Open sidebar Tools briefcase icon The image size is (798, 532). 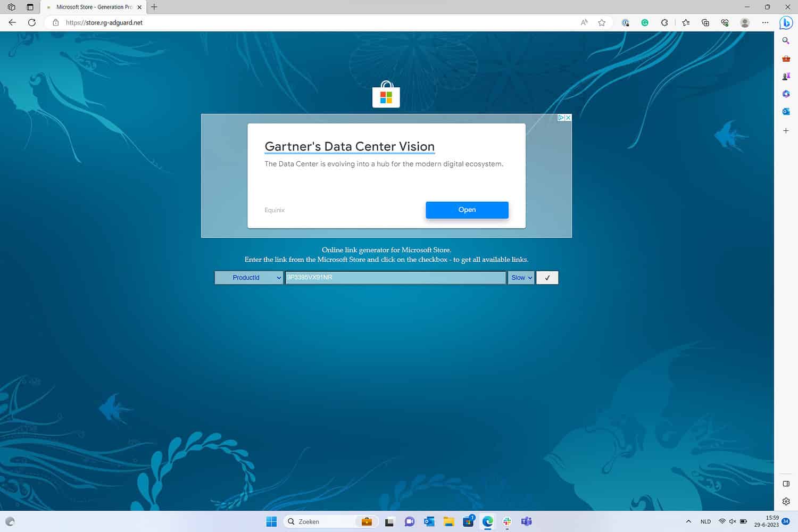pos(786,59)
